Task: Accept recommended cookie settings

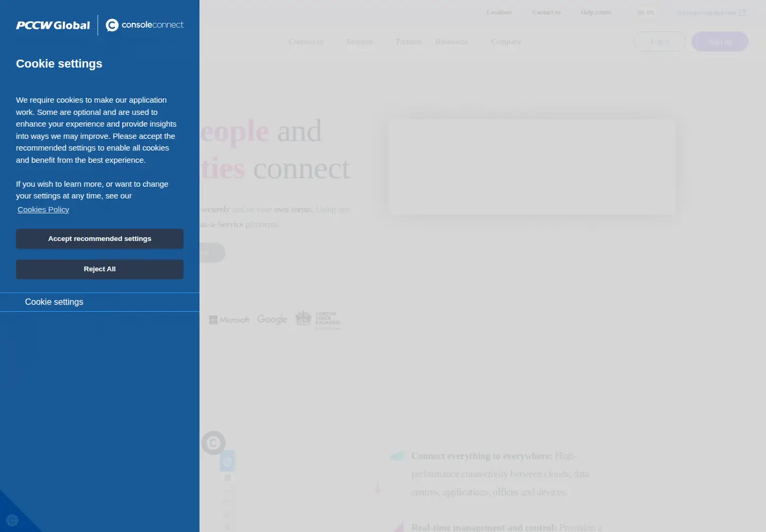Action: click(x=99, y=239)
